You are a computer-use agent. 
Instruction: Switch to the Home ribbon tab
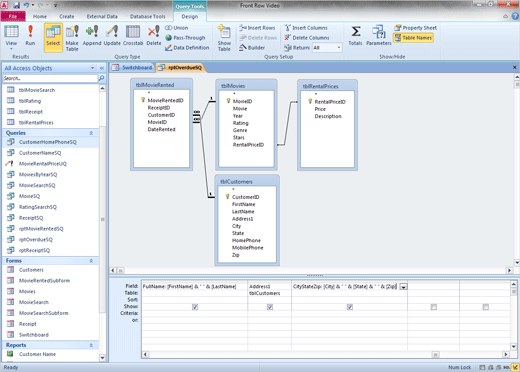pos(40,16)
